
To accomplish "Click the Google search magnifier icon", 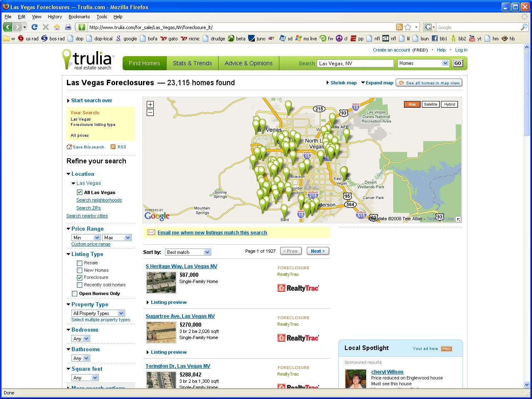I will (524, 27).
